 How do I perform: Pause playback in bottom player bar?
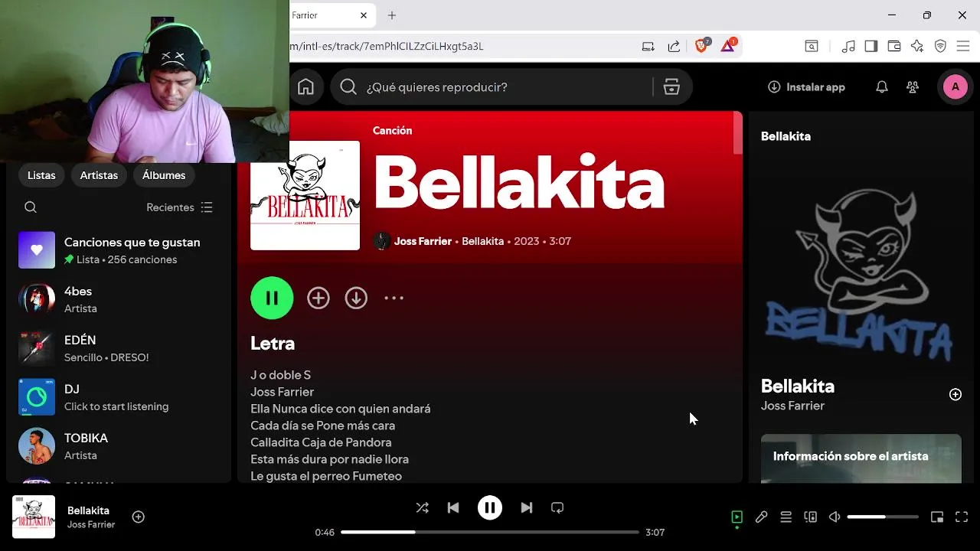(490, 507)
